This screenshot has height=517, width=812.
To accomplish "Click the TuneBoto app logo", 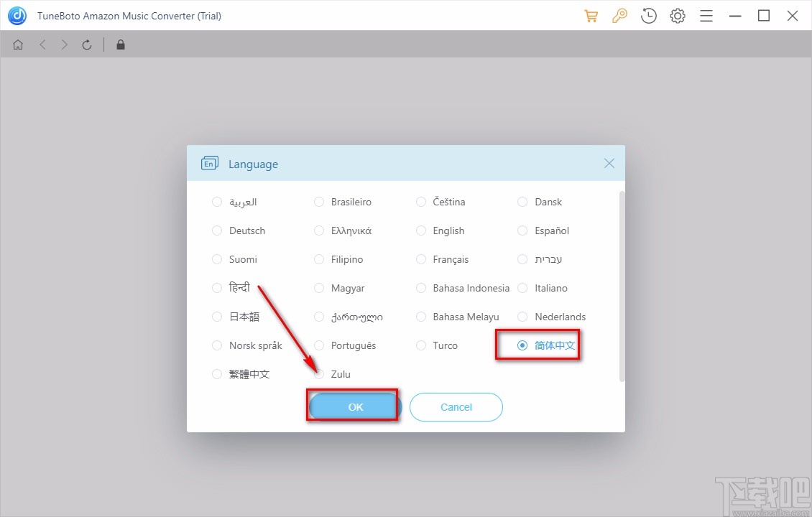I will coord(17,16).
